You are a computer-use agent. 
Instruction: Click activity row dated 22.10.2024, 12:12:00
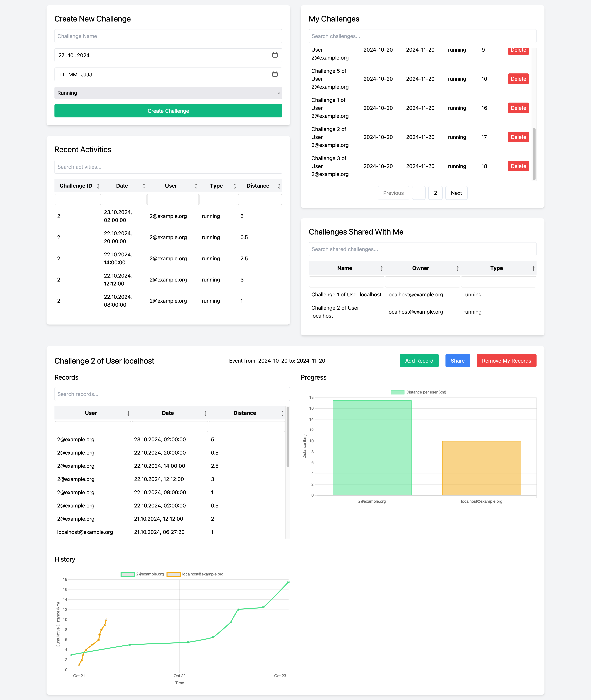pos(168,280)
